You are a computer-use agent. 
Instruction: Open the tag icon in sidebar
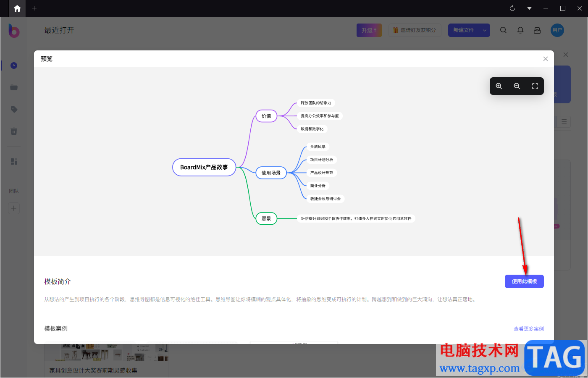pos(14,109)
